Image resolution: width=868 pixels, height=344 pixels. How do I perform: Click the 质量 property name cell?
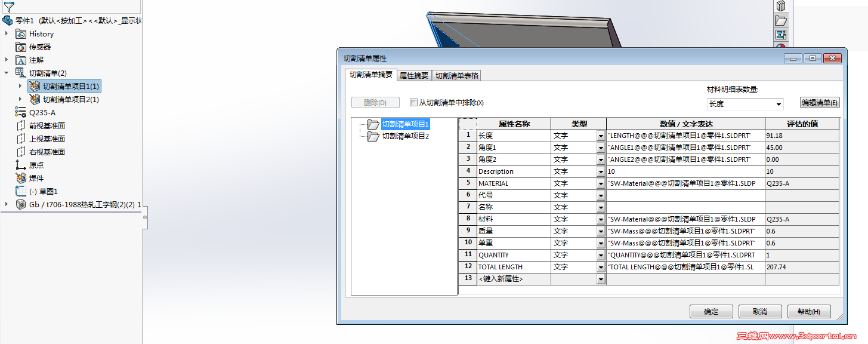pyautogui.click(x=514, y=231)
